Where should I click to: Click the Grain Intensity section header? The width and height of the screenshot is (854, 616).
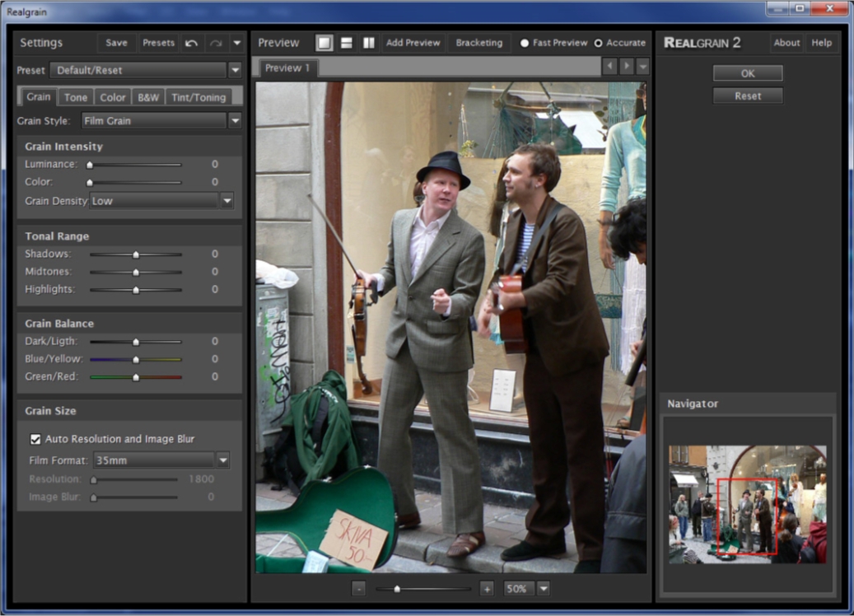[x=63, y=147]
